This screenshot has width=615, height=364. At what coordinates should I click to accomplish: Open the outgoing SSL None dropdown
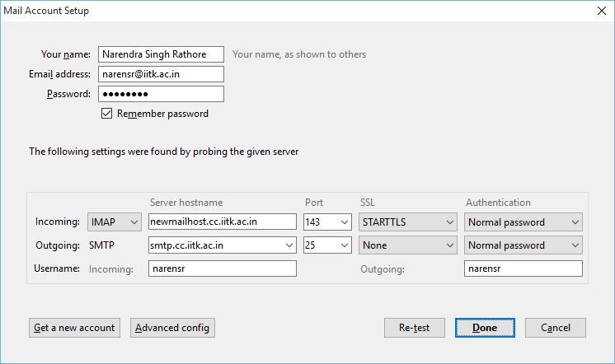click(407, 245)
